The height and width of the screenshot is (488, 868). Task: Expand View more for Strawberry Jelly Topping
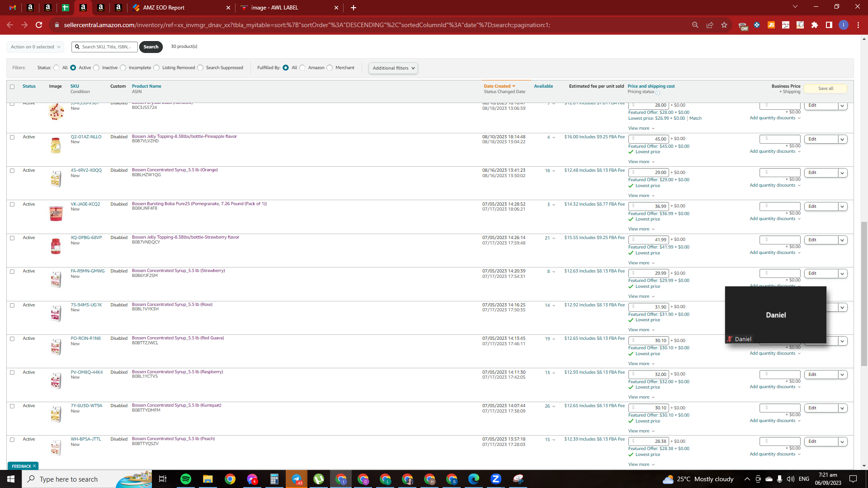642,263
